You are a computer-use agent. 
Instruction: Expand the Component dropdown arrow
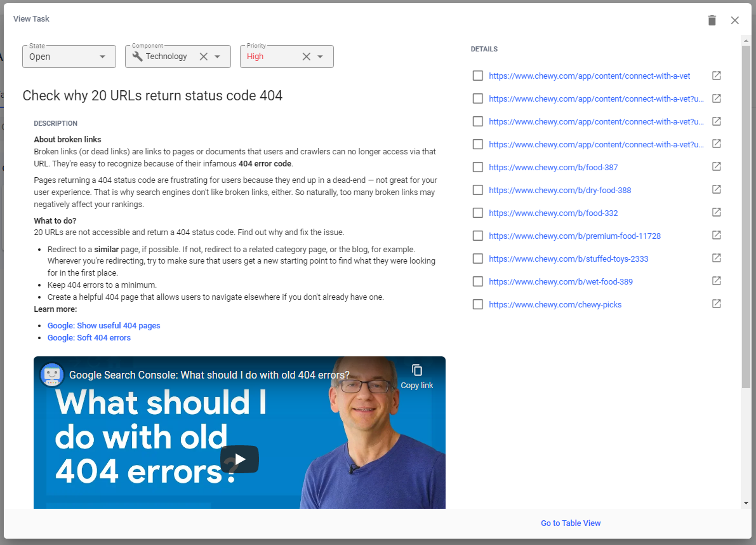point(218,57)
